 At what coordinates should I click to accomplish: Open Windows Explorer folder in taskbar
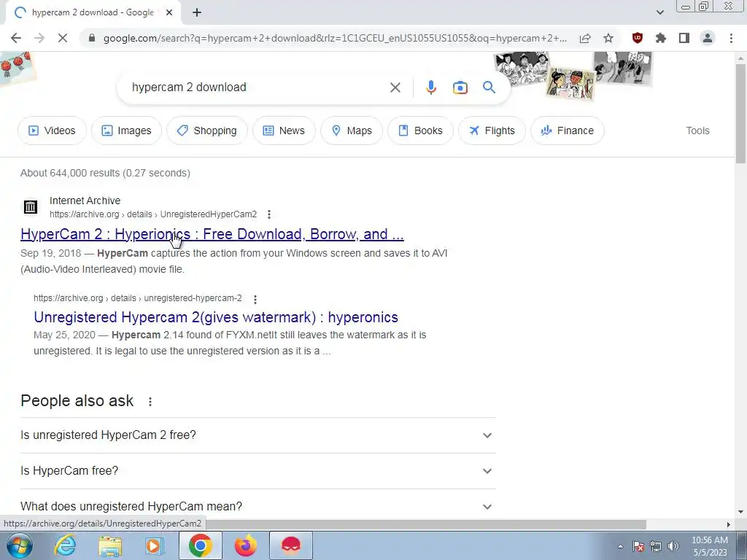pos(110,545)
